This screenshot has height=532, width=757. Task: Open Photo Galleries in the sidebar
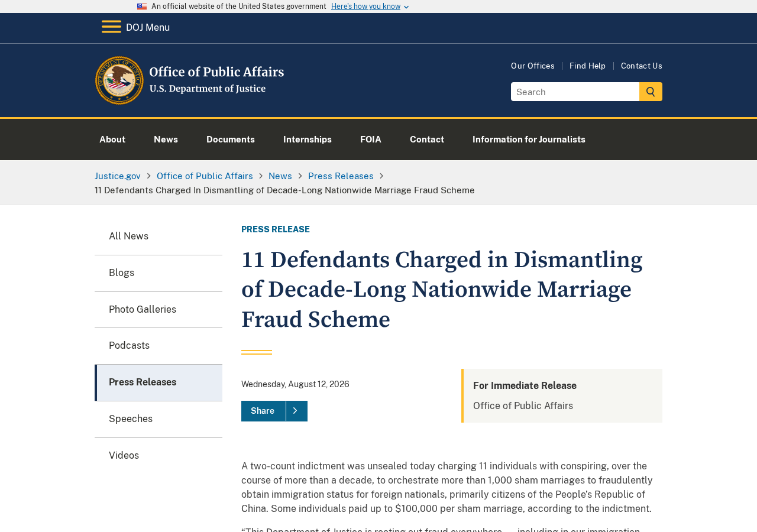[158, 310]
